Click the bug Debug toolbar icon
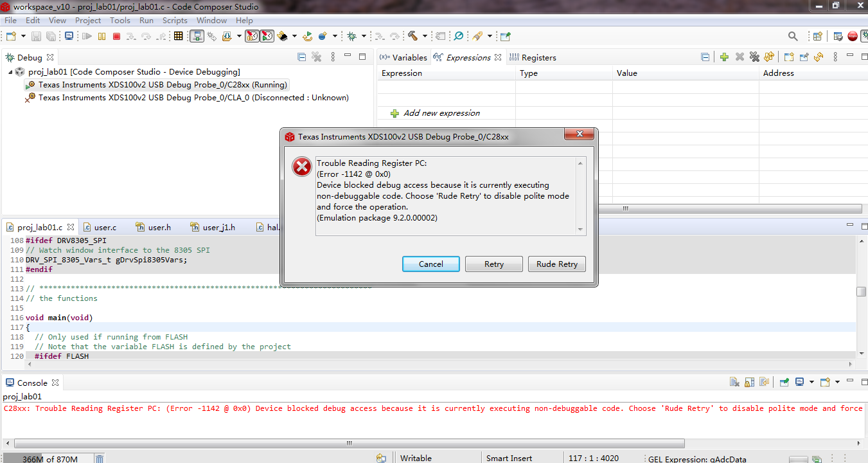The width and height of the screenshot is (868, 463). coord(352,37)
